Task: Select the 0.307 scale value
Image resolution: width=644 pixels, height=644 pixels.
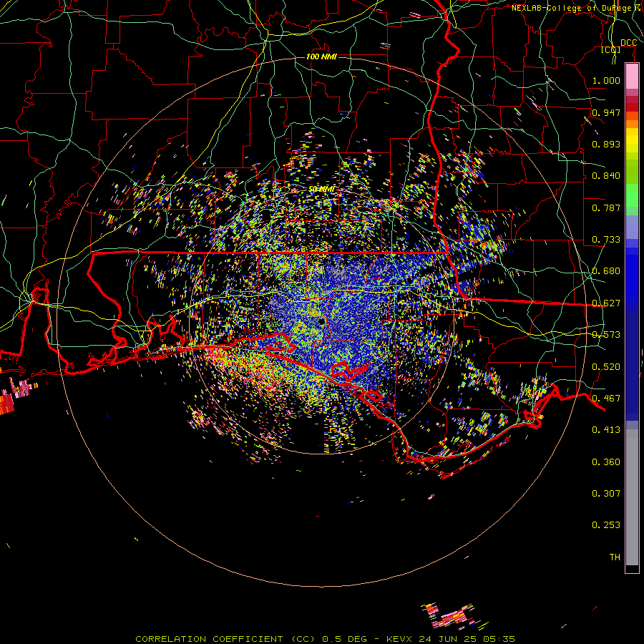Action: coord(606,494)
